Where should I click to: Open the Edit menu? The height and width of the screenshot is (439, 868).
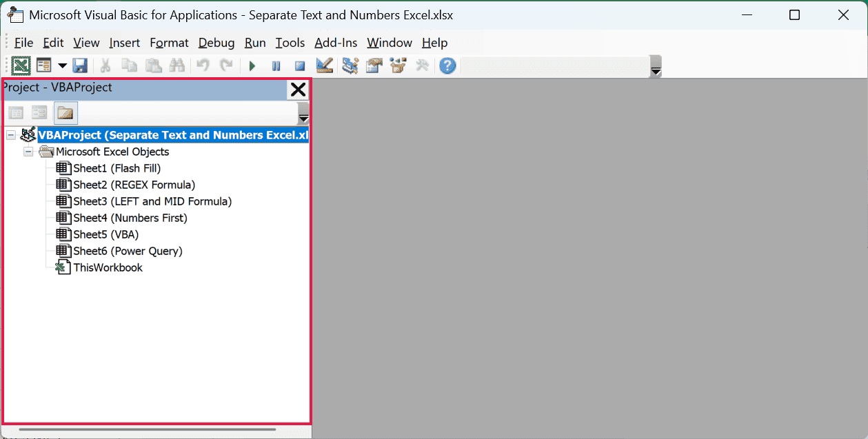(53, 43)
